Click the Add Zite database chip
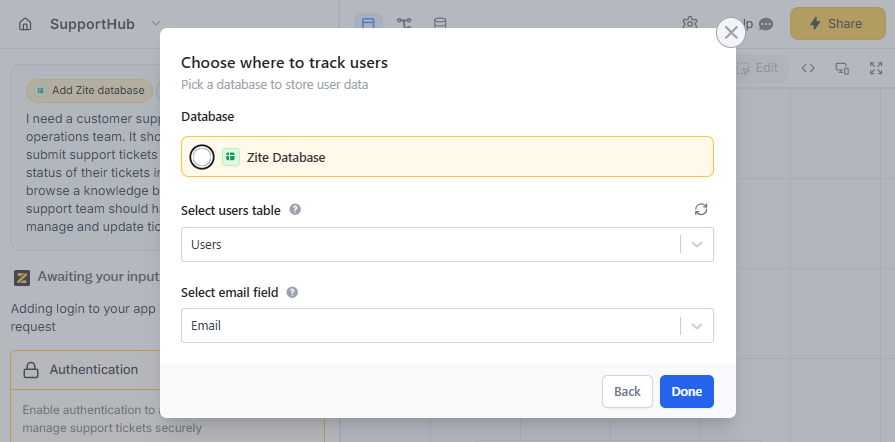The width and height of the screenshot is (895, 442). click(90, 91)
